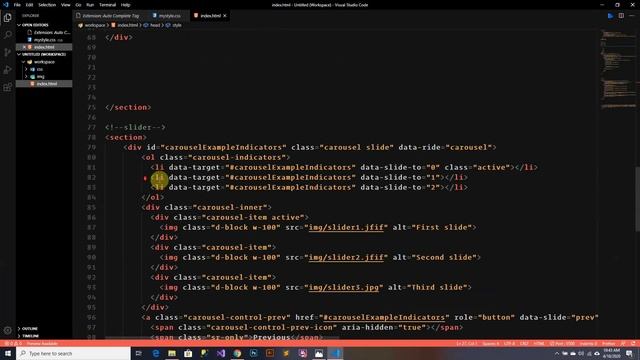Open the Run menu
Screen dimensions: 640x360
90,5
